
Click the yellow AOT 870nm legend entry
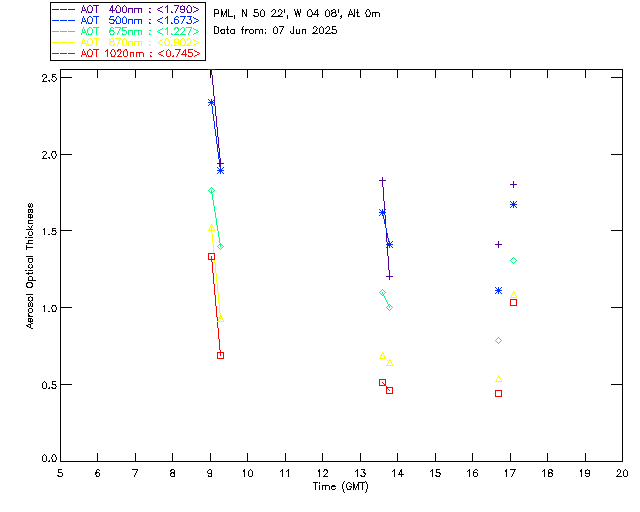click(x=127, y=42)
